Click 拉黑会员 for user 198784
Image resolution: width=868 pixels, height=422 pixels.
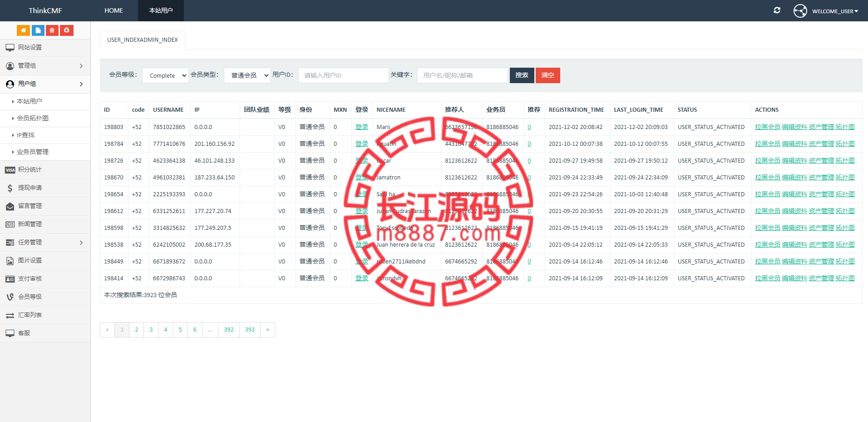coord(767,144)
